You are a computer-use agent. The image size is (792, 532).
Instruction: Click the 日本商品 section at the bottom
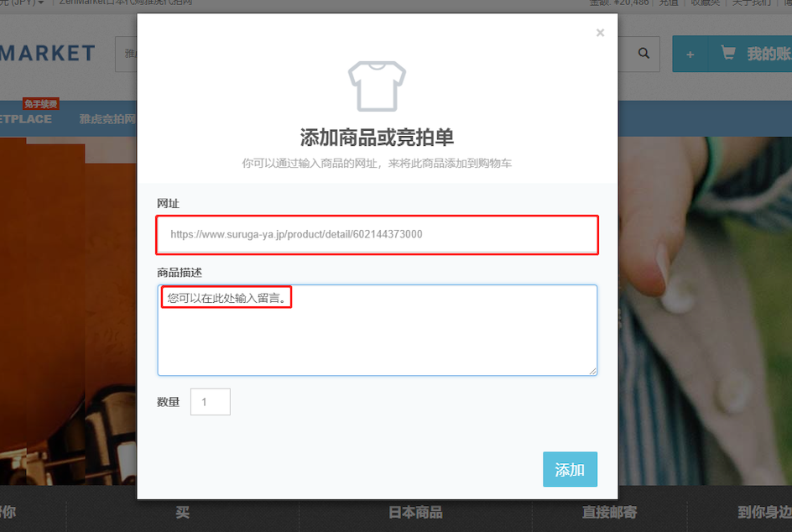(415, 513)
